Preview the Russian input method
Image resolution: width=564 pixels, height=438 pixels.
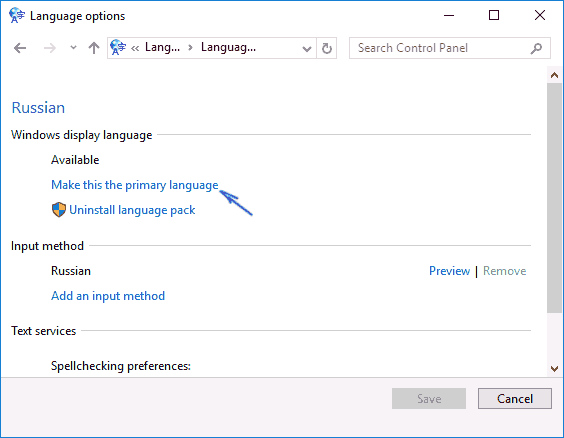tap(449, 271)
